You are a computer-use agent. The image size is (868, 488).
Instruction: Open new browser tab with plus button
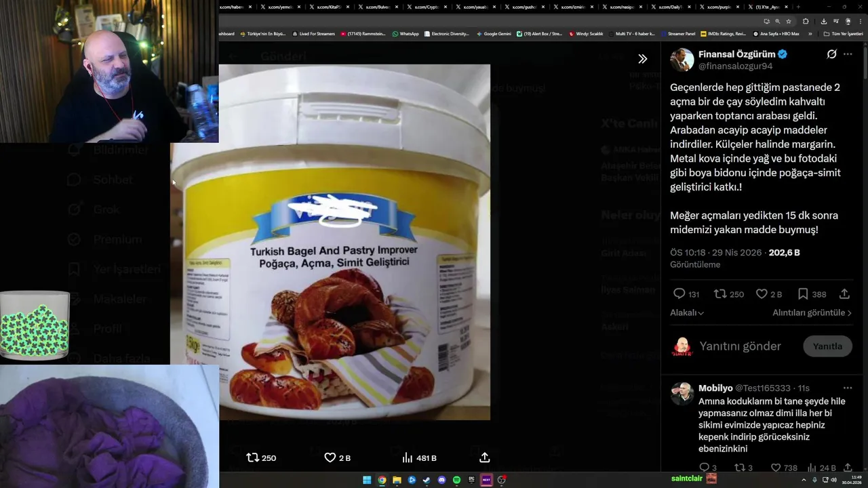click(x=798, y=7)
